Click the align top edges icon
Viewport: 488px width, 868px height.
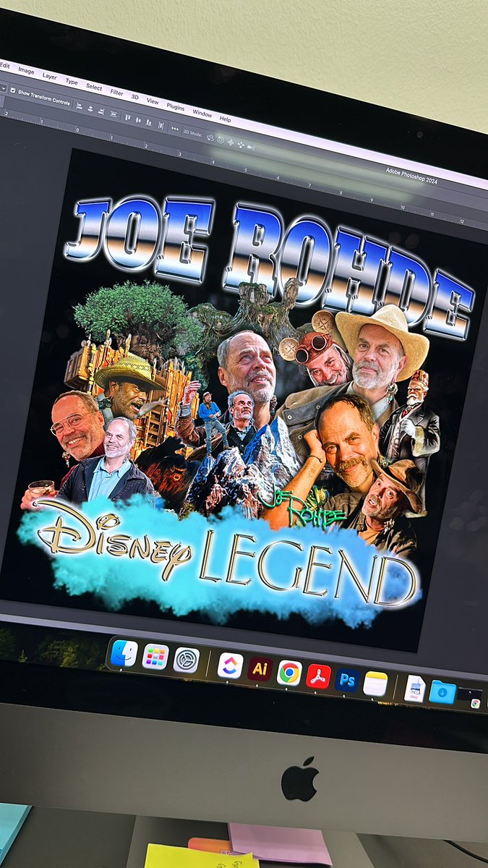click(x=127, y=117)
